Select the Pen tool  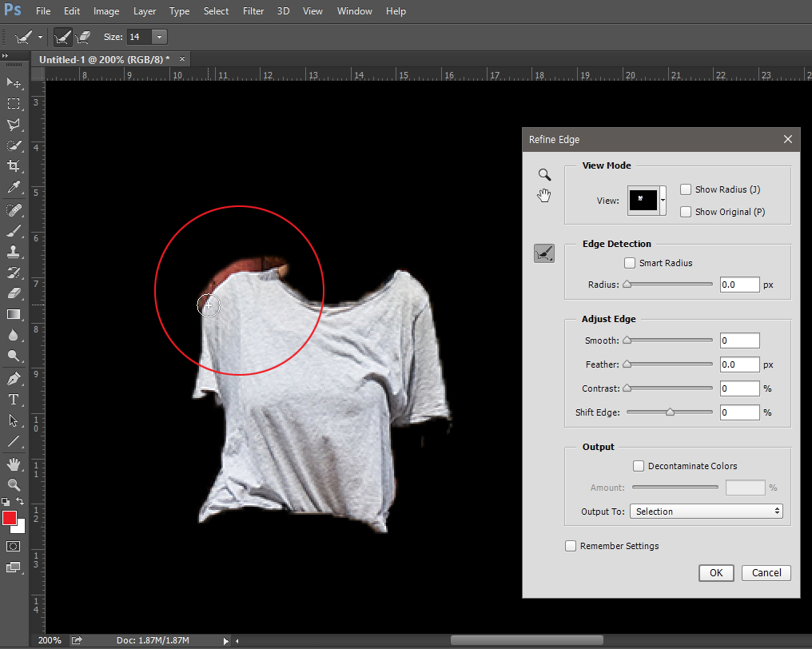14,379
